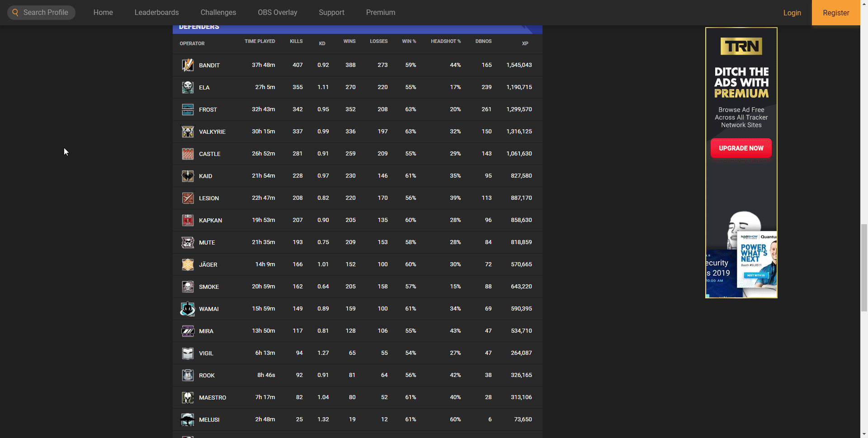This screenshot has width=868, height=438.
Task: Click the Melusi operator icon
Action: coord(188,419)
